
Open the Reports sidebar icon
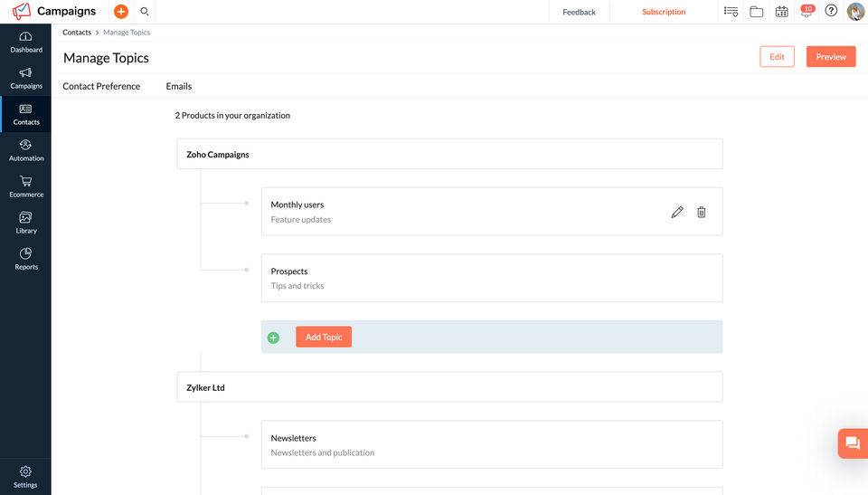click(x=26, y=258)
